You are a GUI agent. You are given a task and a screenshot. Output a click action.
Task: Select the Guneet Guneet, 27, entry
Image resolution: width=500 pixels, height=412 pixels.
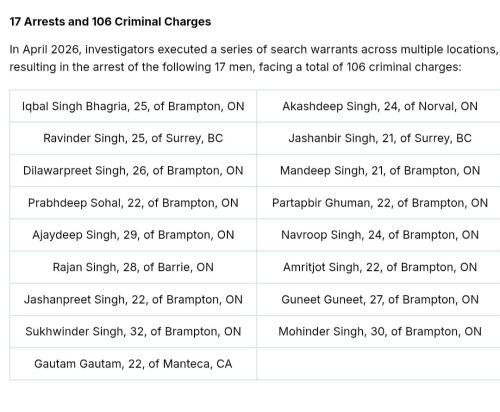tap(378, 299)
